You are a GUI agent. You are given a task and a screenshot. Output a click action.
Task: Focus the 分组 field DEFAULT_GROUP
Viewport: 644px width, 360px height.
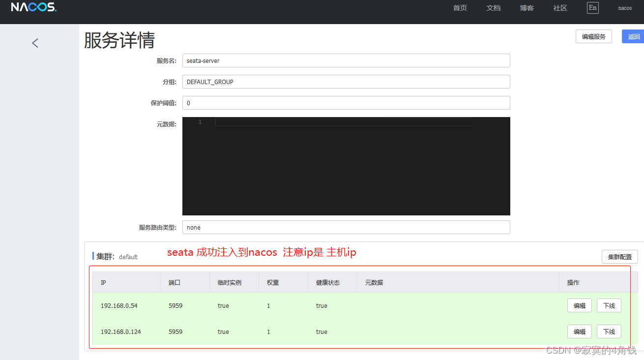[x=346, y=82]
